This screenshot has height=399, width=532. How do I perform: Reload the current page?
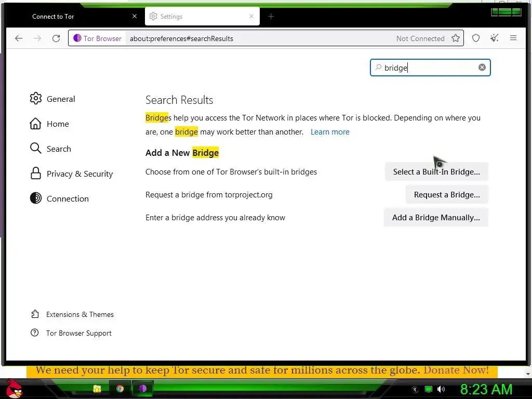pos(56,38)
